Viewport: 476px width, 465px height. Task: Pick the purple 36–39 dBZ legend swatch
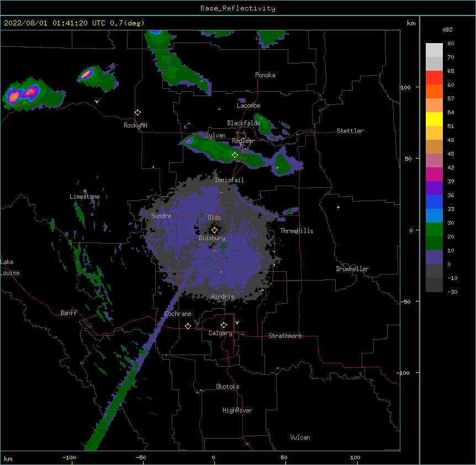tap(434, 188)
